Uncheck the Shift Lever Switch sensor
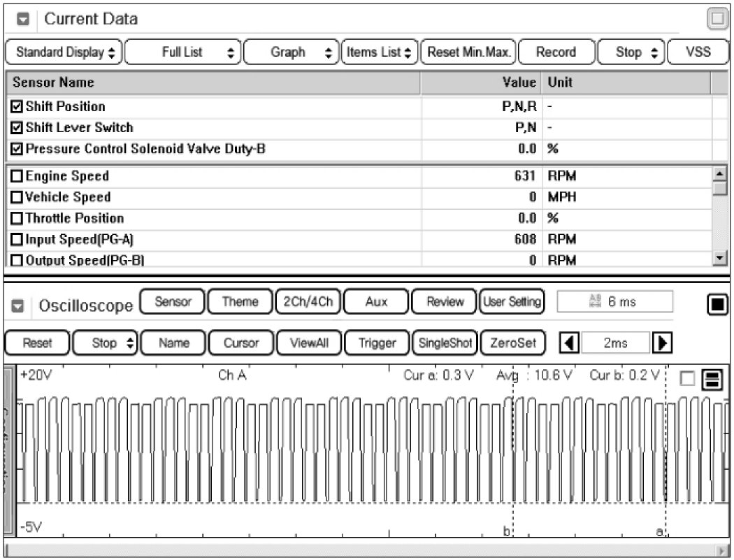This screenshot has height=560, width=734. pos(17,128)
